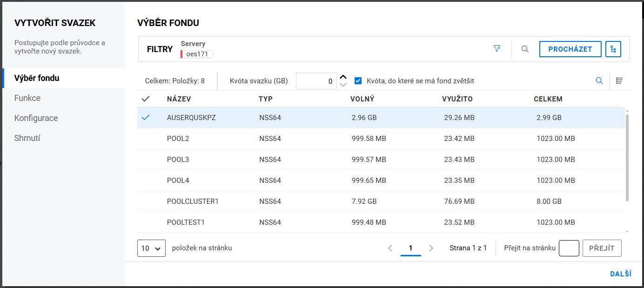Increase volume quota with the up arrow
Viewport: 644px width, 288px height.
pos(343,77)
